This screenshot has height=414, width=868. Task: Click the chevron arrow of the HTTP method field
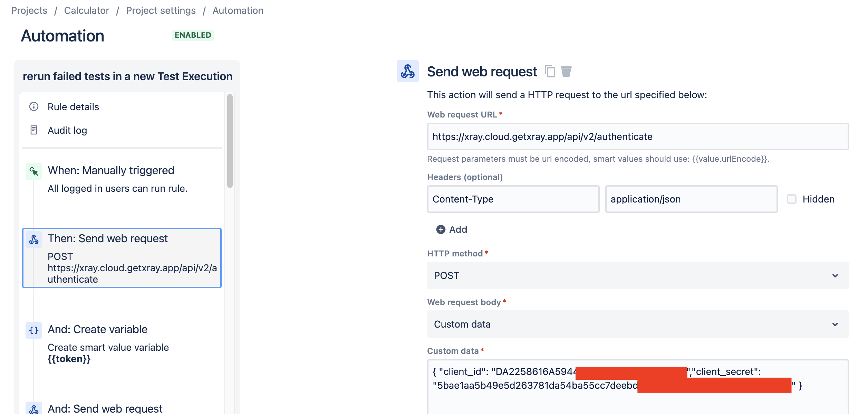[x=835, y=275]
